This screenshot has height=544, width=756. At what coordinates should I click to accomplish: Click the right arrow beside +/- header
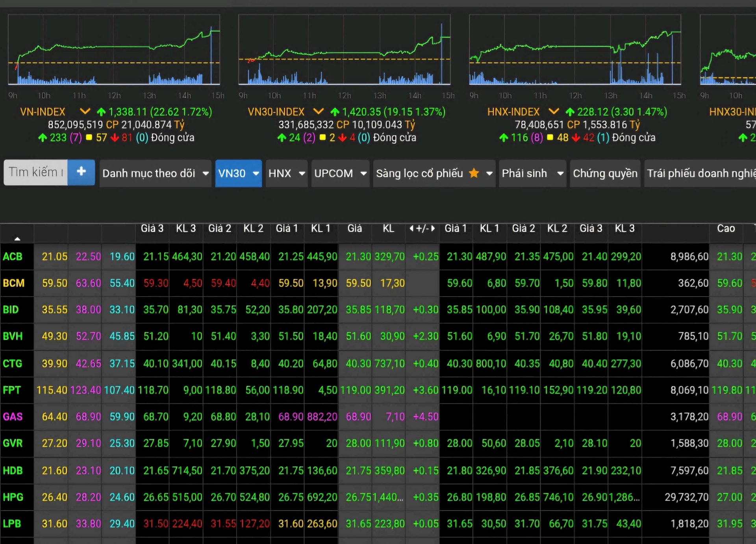tap(433, 228)
